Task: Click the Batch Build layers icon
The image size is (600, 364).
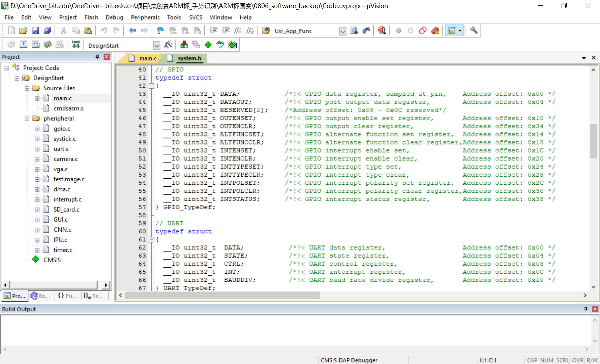Action: pyautogui.click(x=48, y=44)
